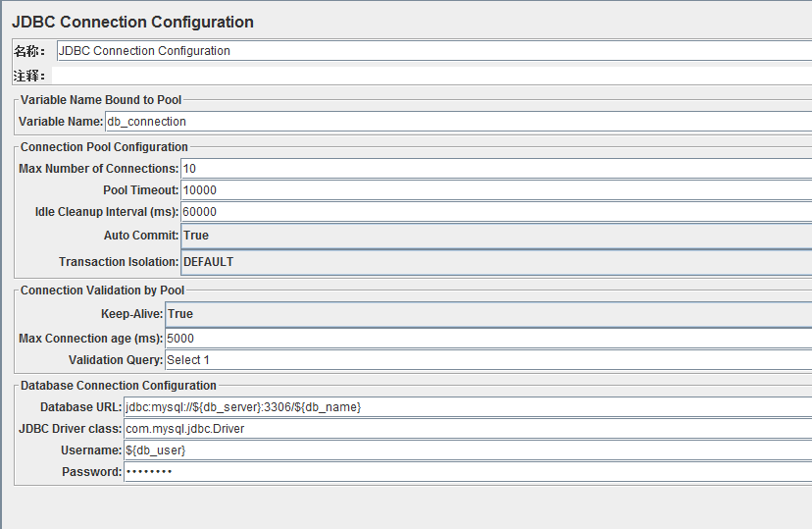Click the Idle Cleanup Interval field

click(x=496, y=212)
